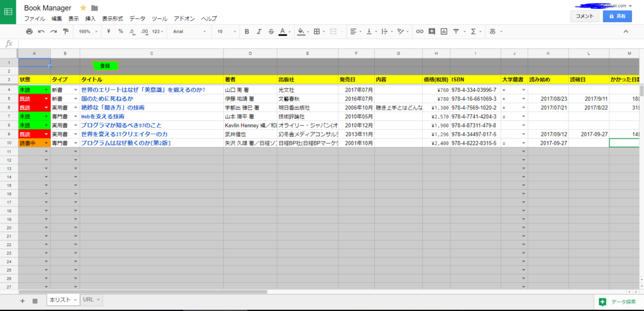Click the green 登録 button
644x311 pixels.
click(x=105, y=66)
